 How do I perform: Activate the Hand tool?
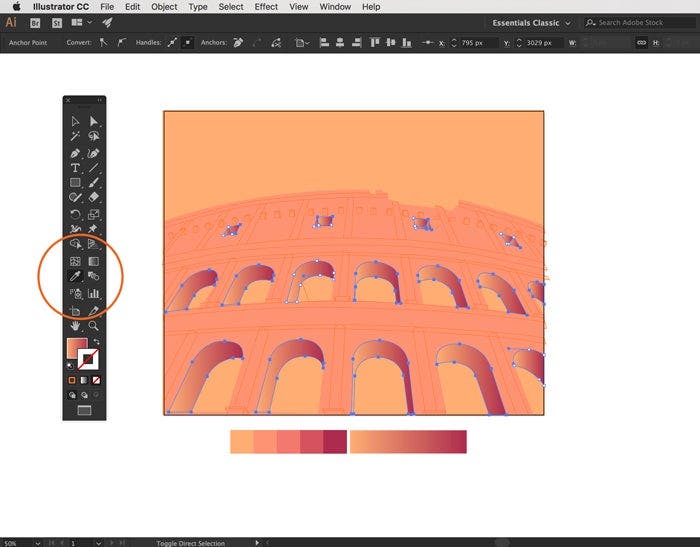pos(75,326)
